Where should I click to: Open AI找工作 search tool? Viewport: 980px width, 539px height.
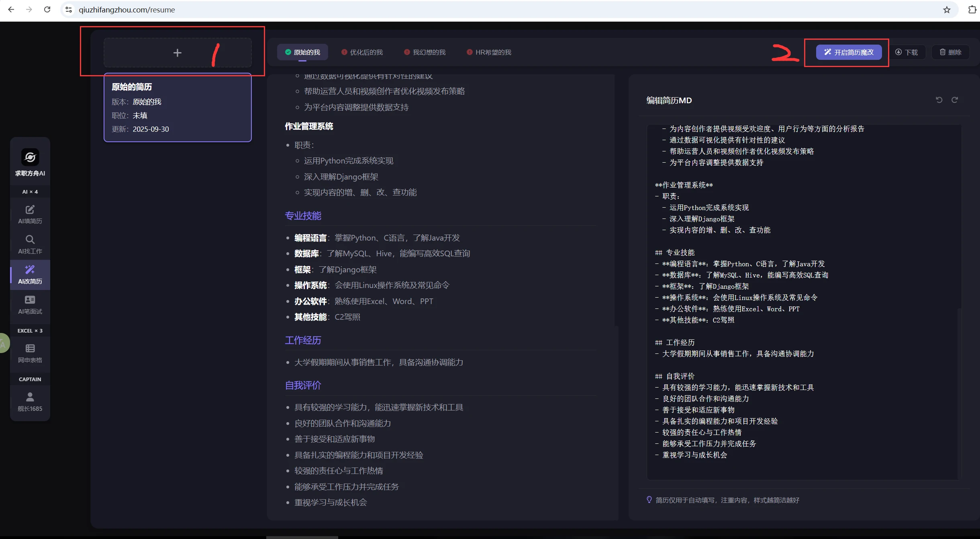point(30,245)
